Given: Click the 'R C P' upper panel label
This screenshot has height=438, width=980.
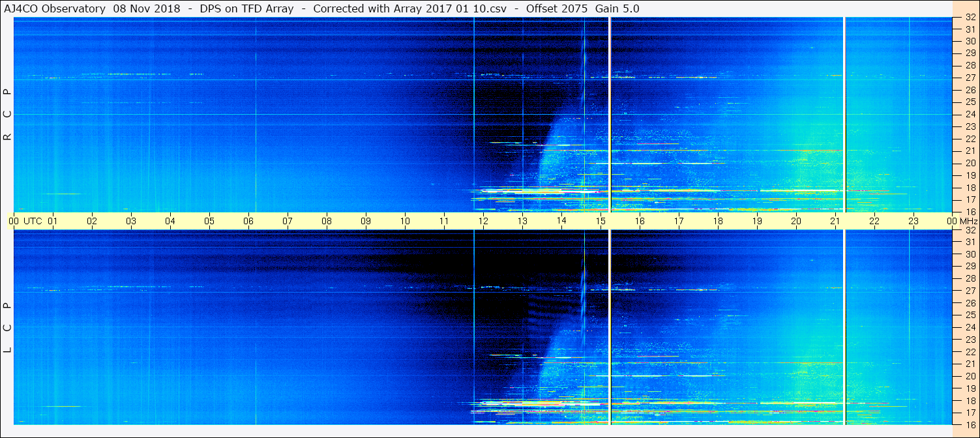Looking at the screenshot, I should pos(8,114).
